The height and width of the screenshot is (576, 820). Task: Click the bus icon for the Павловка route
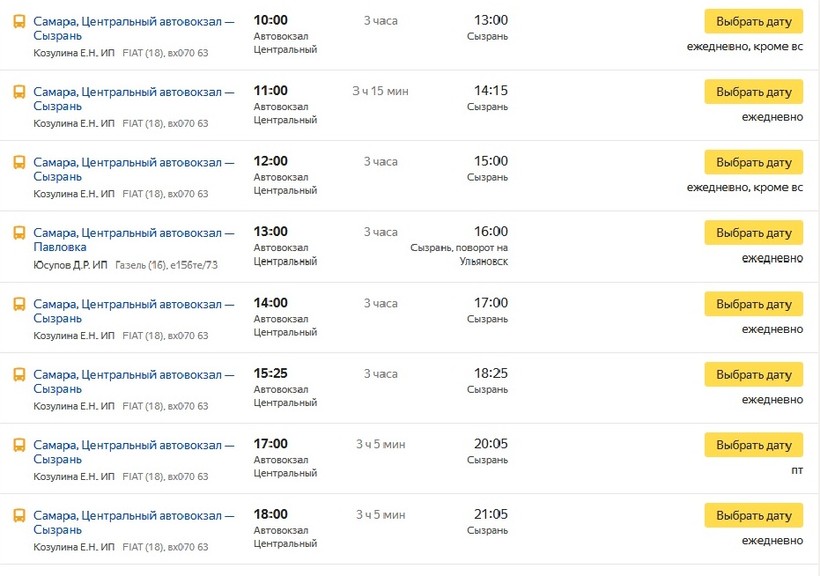point(19,233)
